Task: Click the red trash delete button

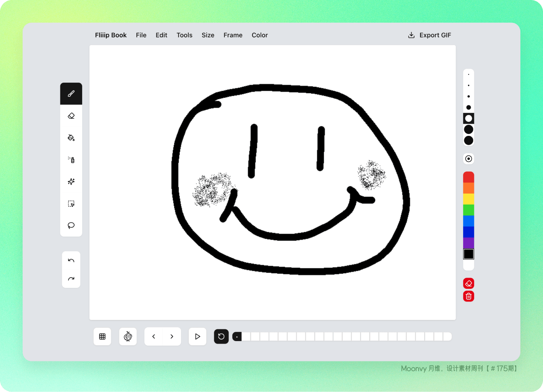Action: (x=469, y=296)
